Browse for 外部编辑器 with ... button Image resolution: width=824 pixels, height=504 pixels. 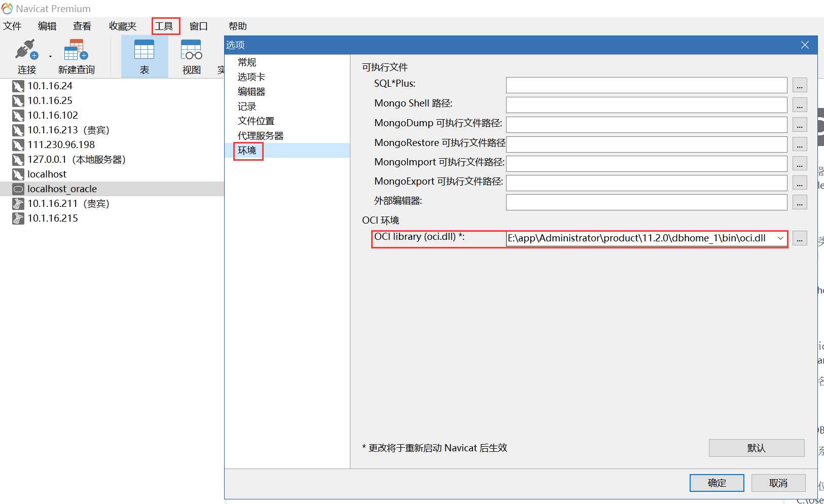[800, 202]
